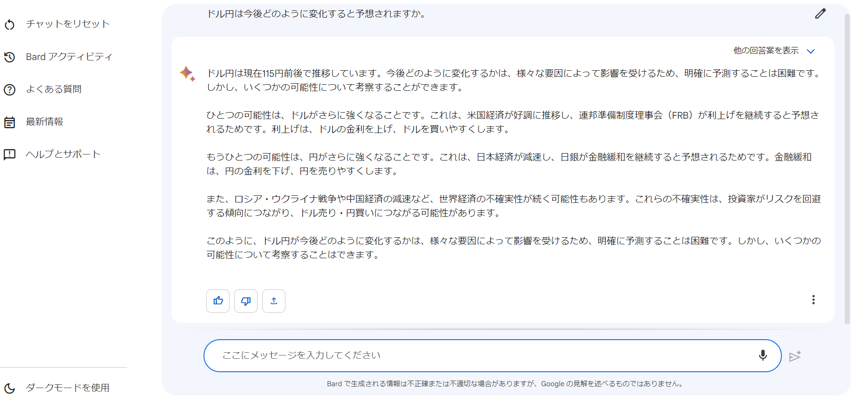Viewport: 868px width, 402px height.
Task: Click the reset chat circular arrow icon
Action: [10, 24]
